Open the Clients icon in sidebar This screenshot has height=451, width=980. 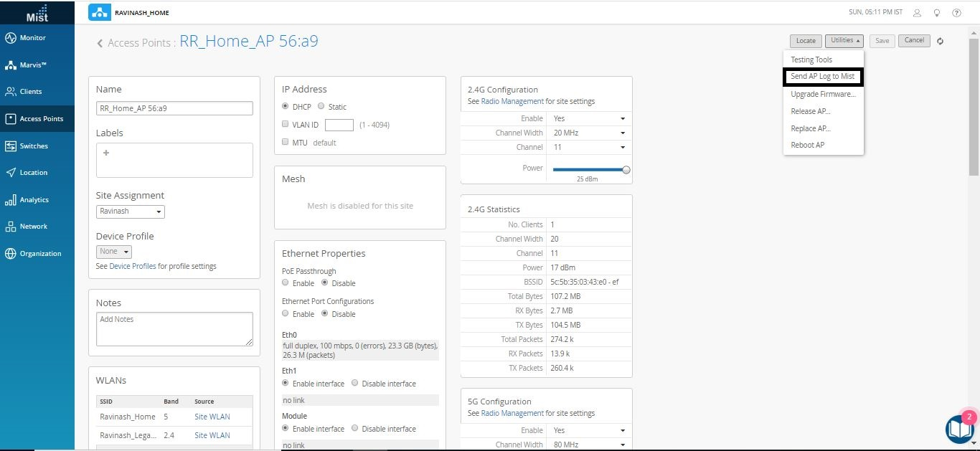point(11,92)
